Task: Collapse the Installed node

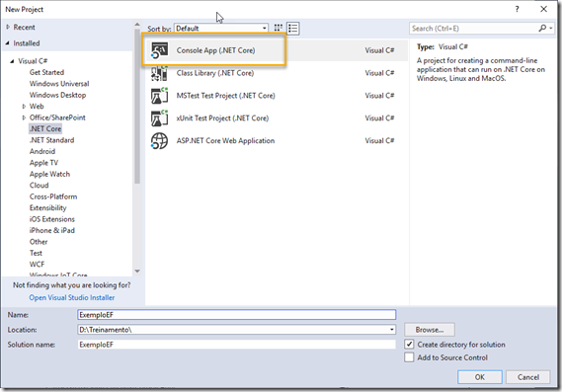Action: pyautogui.click(x=8, y=43)
